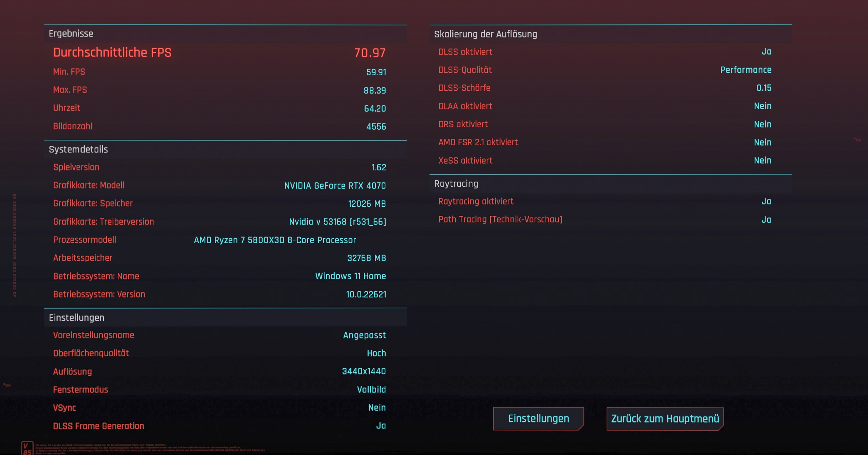Click the Einstellungen section header
This screenshot has width=868, height=455.
coord(76,318)
